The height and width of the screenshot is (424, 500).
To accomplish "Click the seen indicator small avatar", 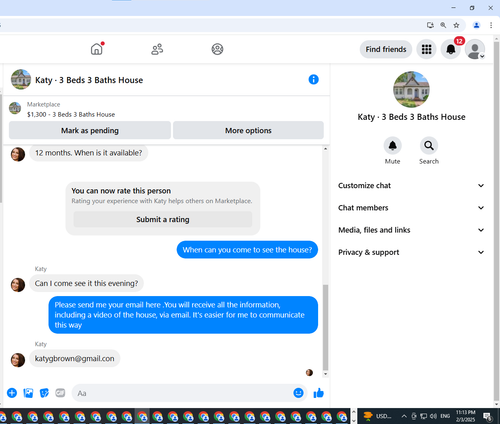I will click(309, 373).
